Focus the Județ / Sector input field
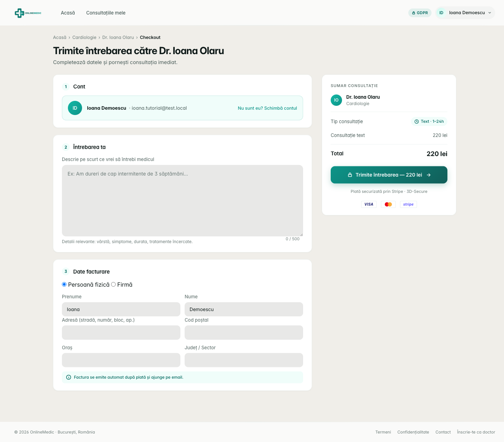Screen dimensions: 504x442 [x=244, y=360]
